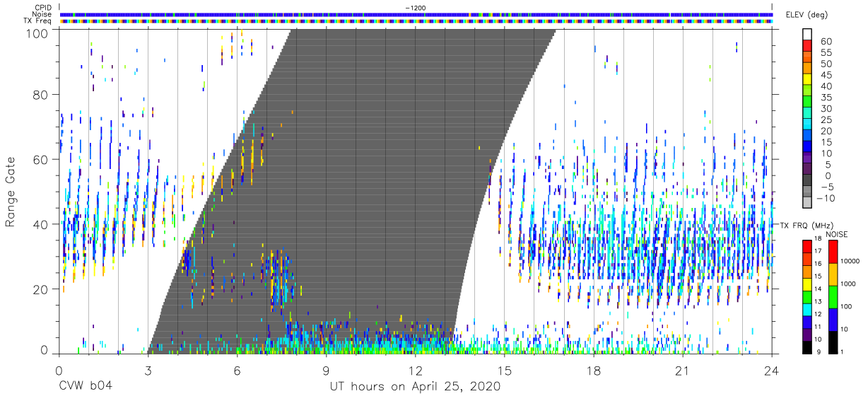868x401 pixels.
Task: Click the yellow 14–15 MHz TX FRQ segment
Action: (807, 284)
